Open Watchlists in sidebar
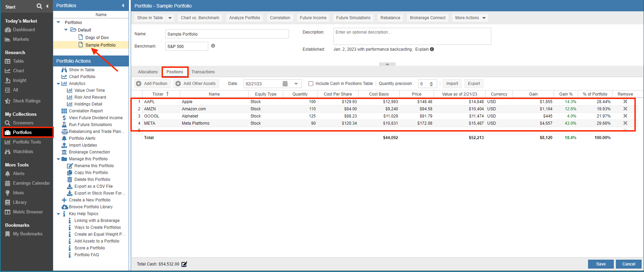The width and height of the screenshot is (644, 272). [19, 152]
